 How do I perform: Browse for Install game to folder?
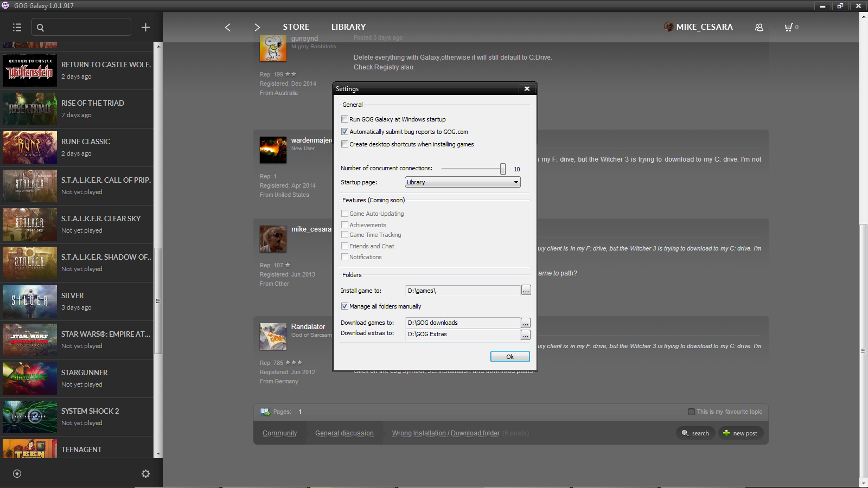pyautogui.click(x=526, y=291)
